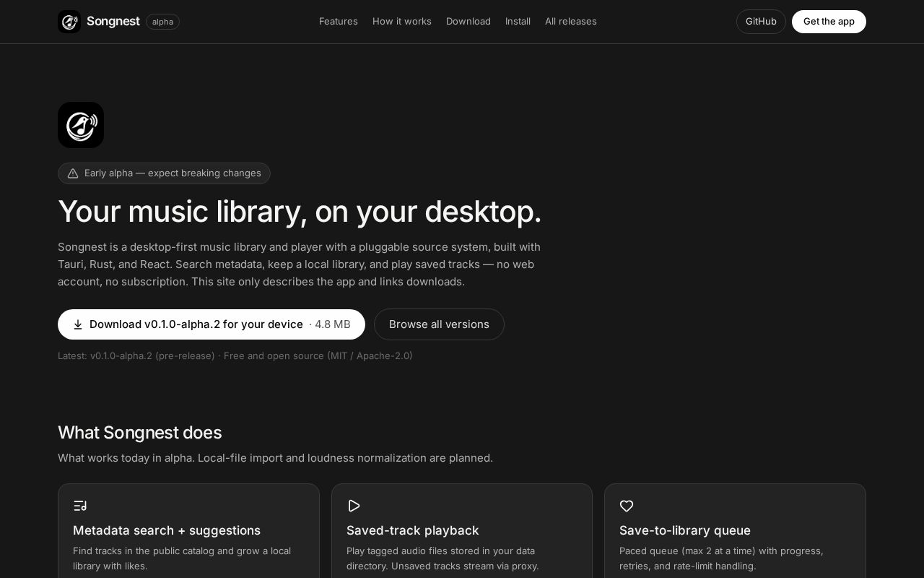The height and width of the screenshot is (578, 924).
Task: Open the Download nav link
Action: coord(468,22)
